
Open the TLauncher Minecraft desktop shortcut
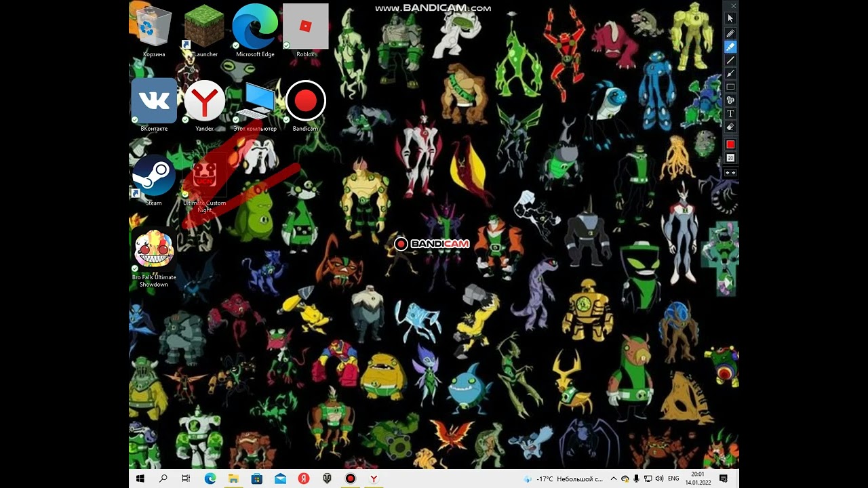click(204, 30)
